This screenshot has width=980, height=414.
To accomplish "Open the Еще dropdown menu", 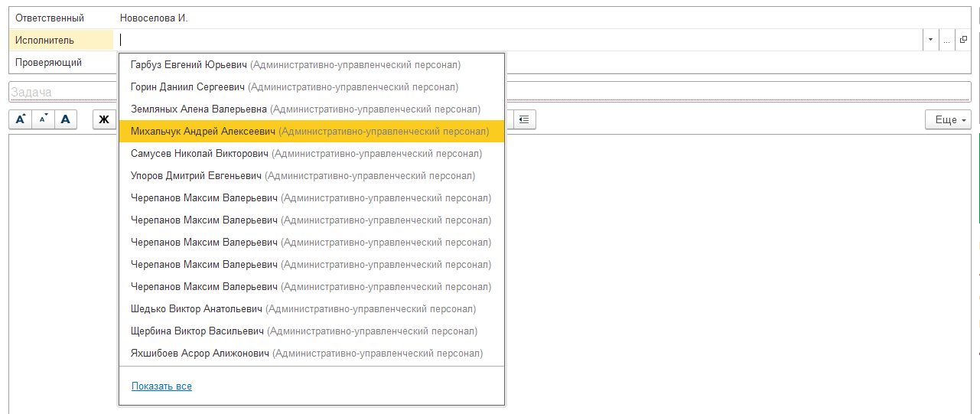I will [948, 119].
